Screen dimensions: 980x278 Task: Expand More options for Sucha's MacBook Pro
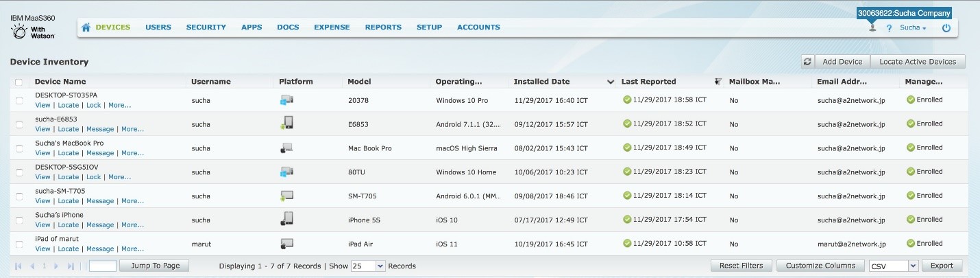tap(132, 153)
